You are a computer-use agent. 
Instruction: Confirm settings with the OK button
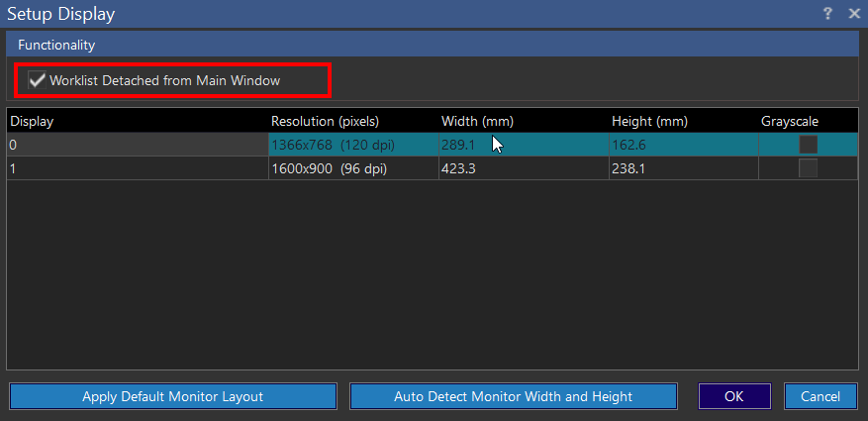click(x=733, y=396)
